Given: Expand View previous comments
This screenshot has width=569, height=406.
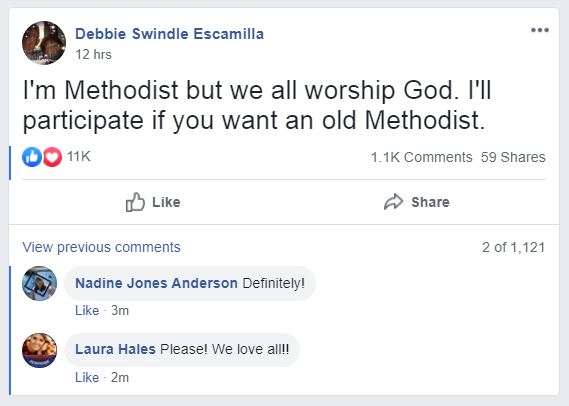Looking at the screenshot, I should click(101, 247).
